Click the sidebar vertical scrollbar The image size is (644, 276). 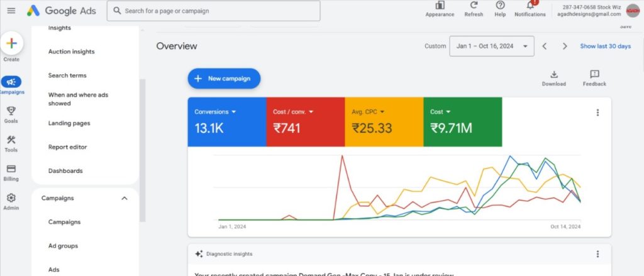[x=143, y=150]
